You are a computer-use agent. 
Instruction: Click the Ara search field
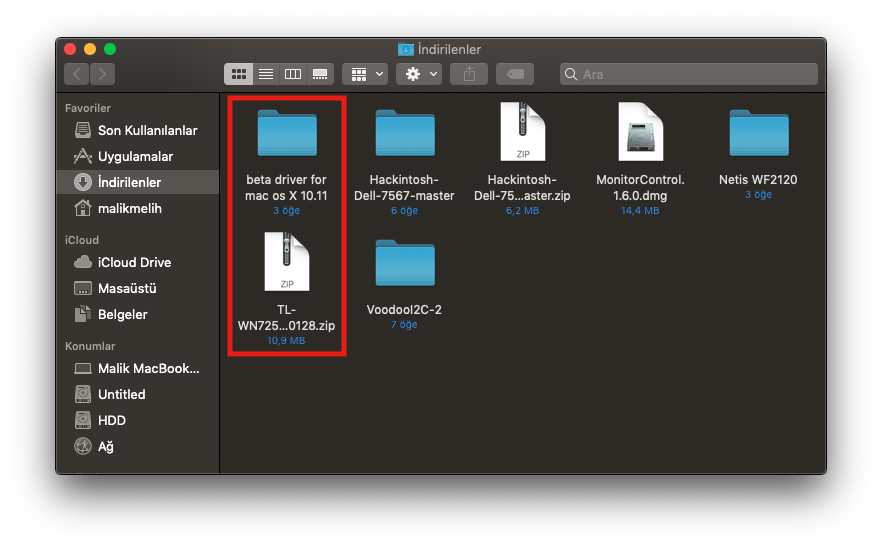690,74
